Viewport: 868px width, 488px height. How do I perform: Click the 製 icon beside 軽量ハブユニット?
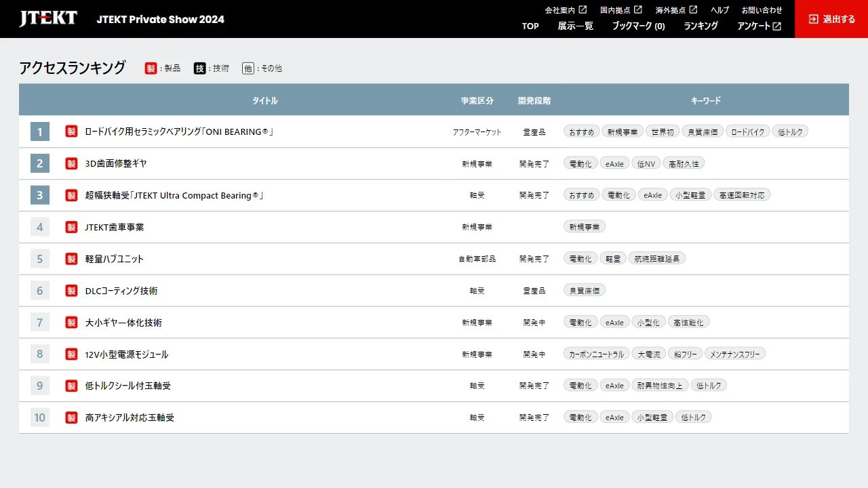71,259
